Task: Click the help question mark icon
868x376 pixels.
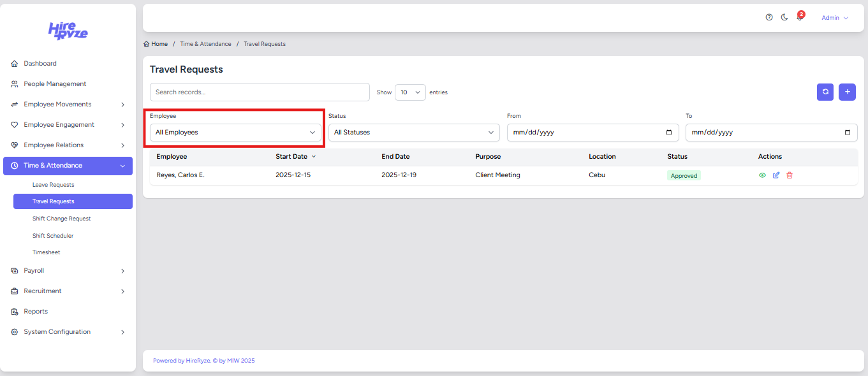Action: 769,18
